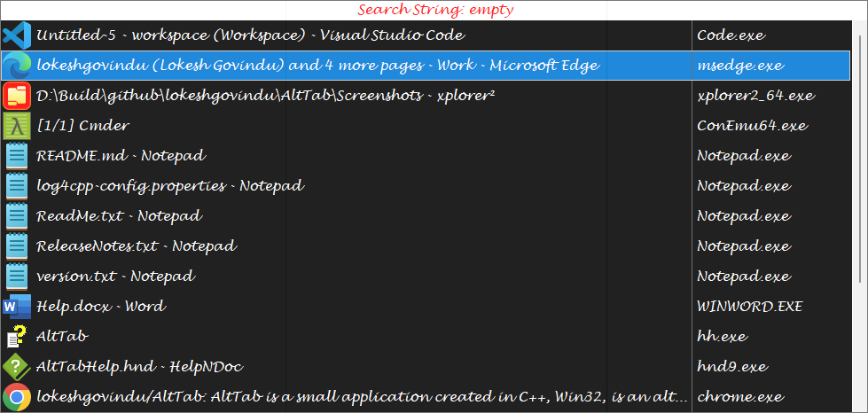Click the Notepad icon beside README.md

pos(17,156)
